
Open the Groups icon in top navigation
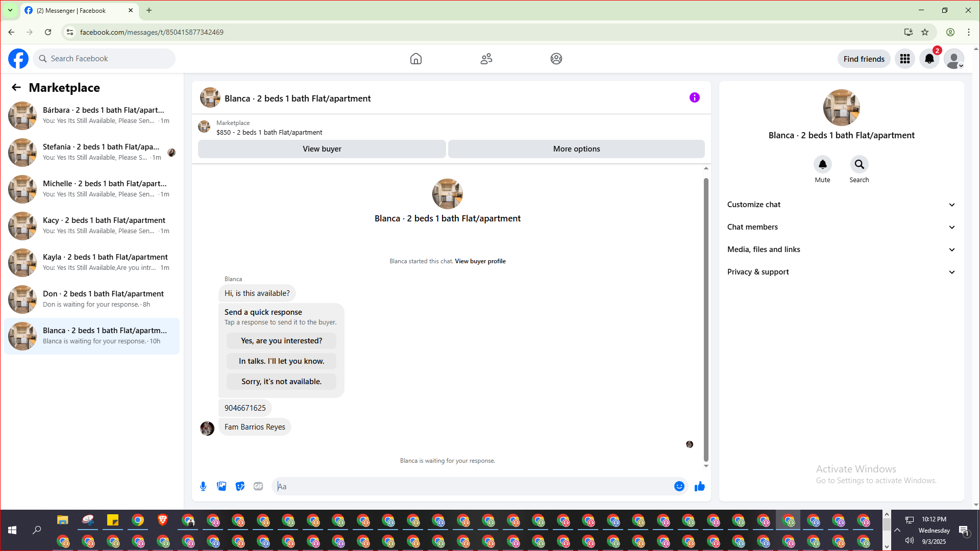tap(556, 59)
